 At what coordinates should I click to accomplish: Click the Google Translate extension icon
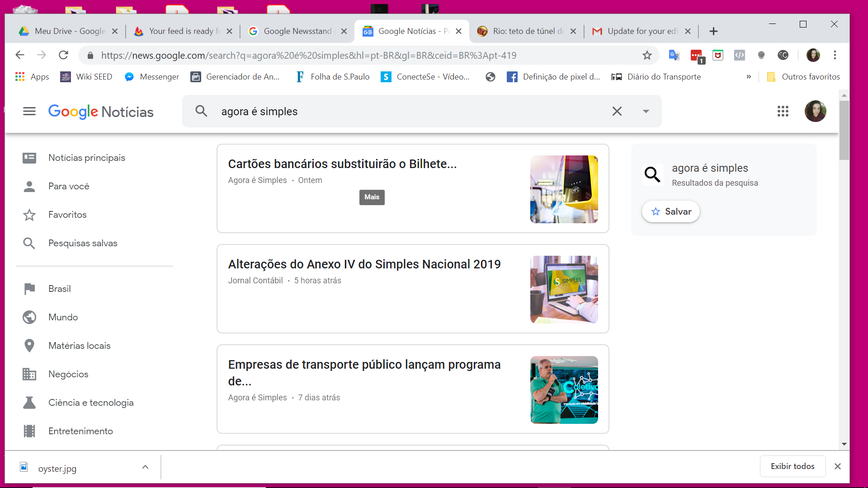(x=674, y=55)
